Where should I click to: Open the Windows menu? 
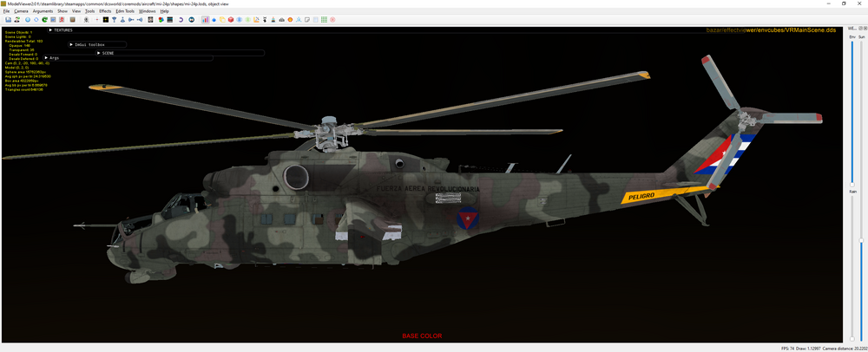tap(147, 11)
